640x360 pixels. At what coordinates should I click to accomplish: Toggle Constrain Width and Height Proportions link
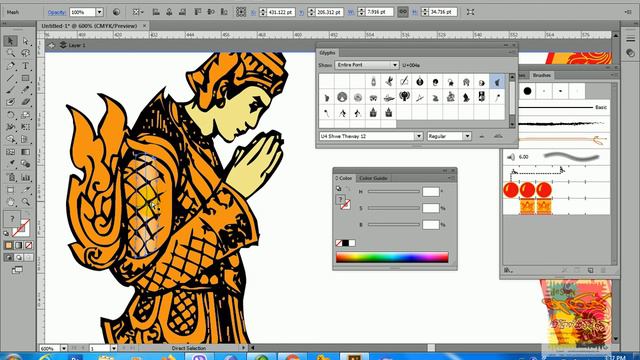point(402,12)
